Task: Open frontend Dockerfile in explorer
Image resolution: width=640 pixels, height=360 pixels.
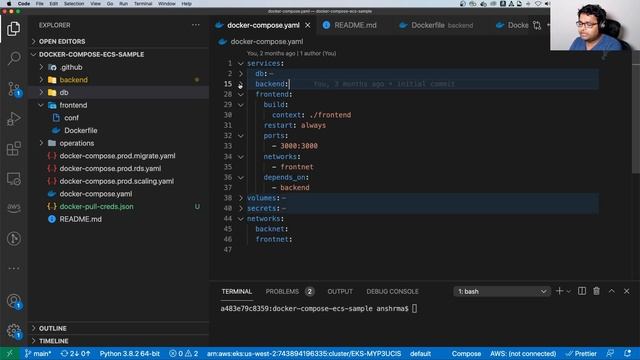Action: coord(80,130)
